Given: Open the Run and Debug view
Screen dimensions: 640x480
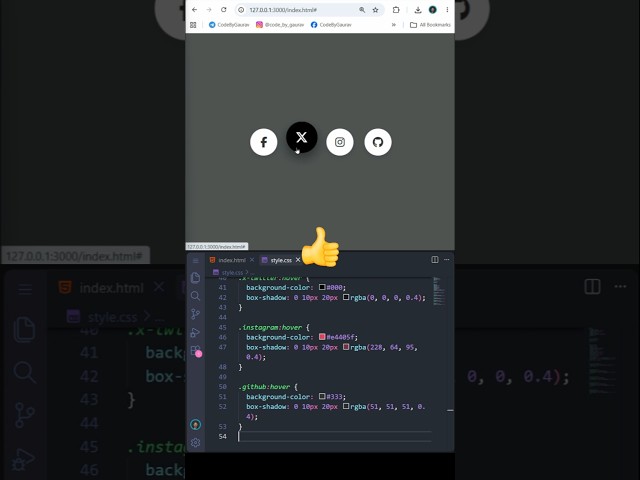Looking at the screenshot, I should point(196,332).
